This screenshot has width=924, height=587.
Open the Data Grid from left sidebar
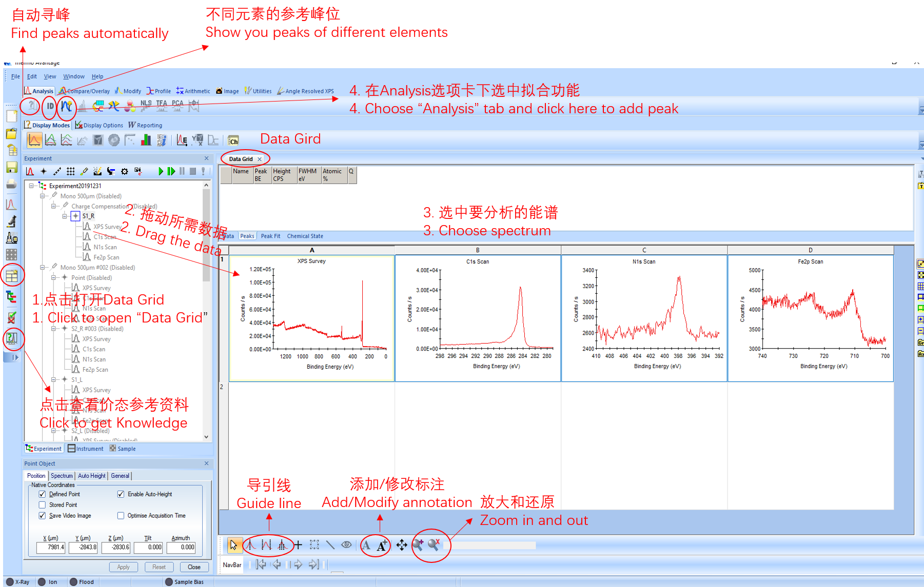coord(11,276)
